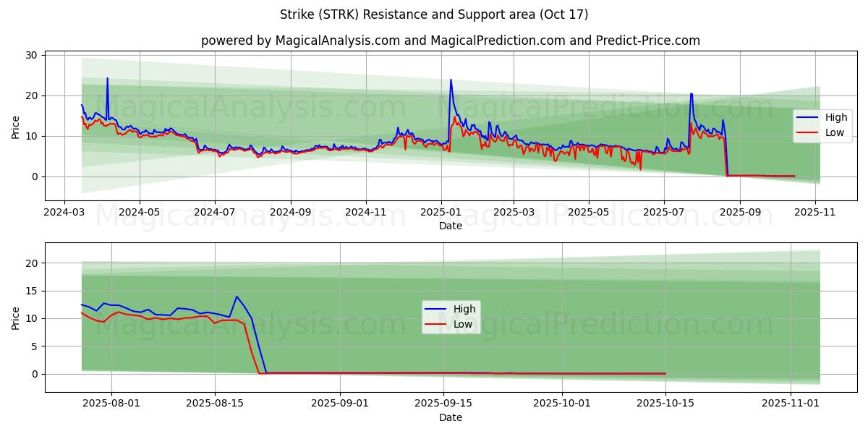The height and width of the screenshot is (434, 868).
Task: Click the bottom chart's 'Date' axis label
Action: tap(450, 417)
